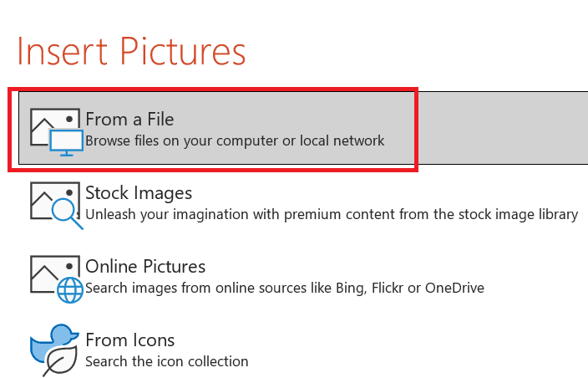The width and height of the screenshot is (588, 378).
Task: Select the "Stock Images" option title
Action: pos(139,193)
